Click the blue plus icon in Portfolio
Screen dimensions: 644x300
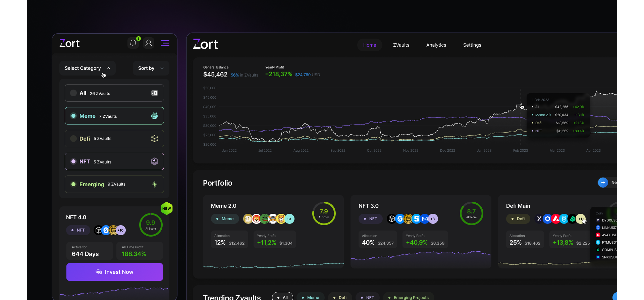pos(603,183)
